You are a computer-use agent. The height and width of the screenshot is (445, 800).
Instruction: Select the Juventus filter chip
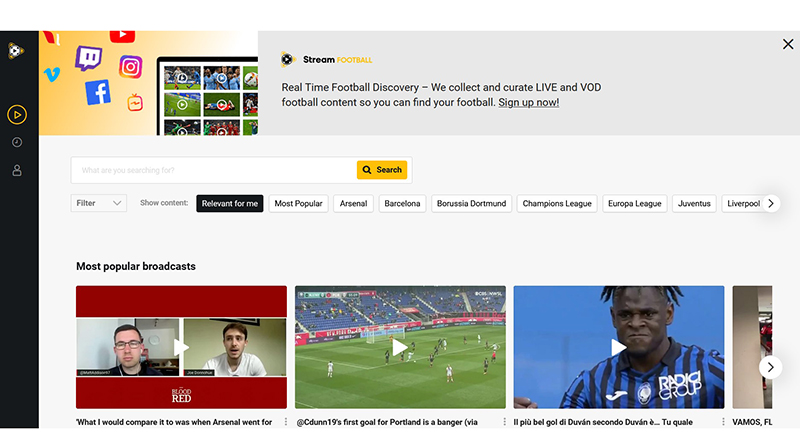pos(694,204)
